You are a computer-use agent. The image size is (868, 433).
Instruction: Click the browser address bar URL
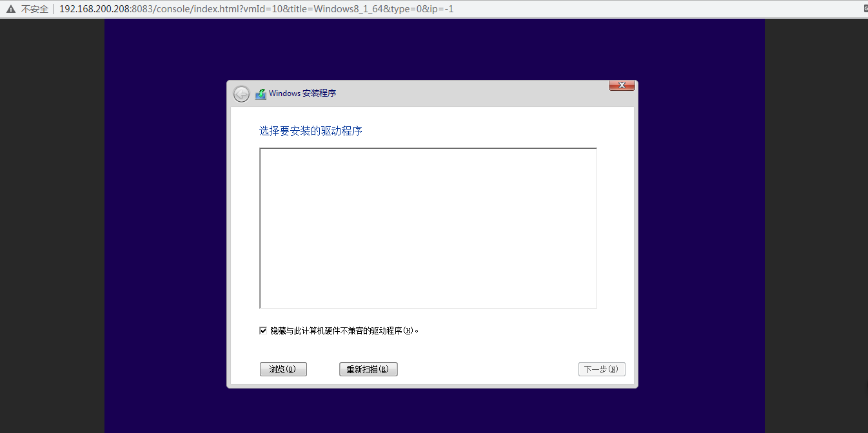[256, 9]
